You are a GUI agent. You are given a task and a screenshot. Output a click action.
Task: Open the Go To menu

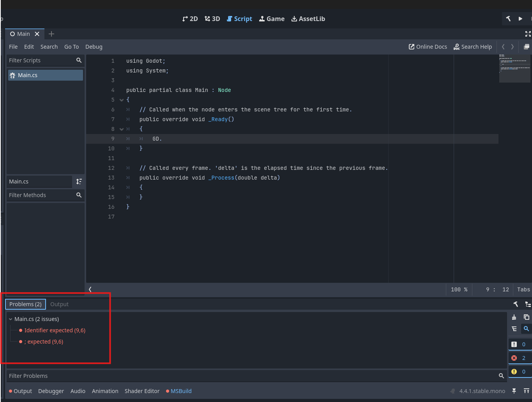point(71,47)
